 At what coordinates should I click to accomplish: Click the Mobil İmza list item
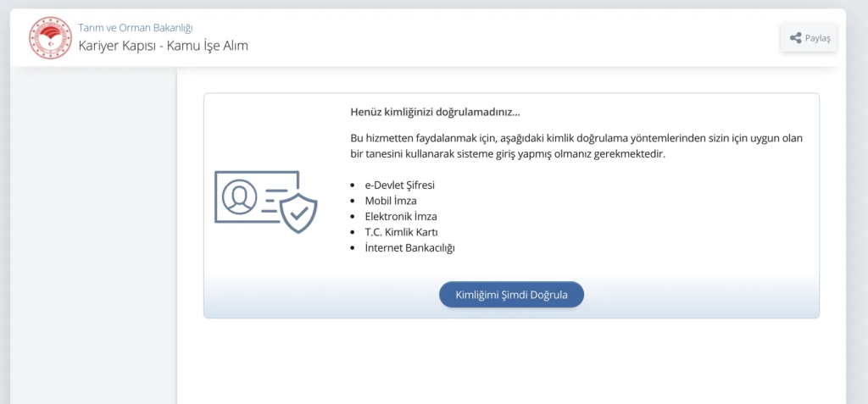coord(391,201)
